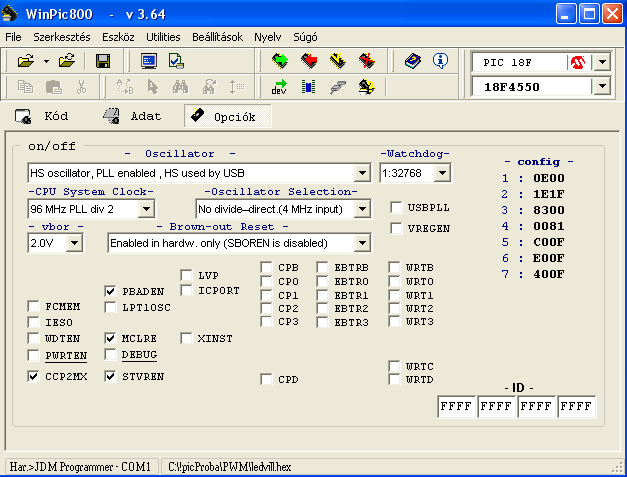Viewport: 627px width, 477px height.
Task: Enable the VREGEN checkbox
Action: [396, 228]
